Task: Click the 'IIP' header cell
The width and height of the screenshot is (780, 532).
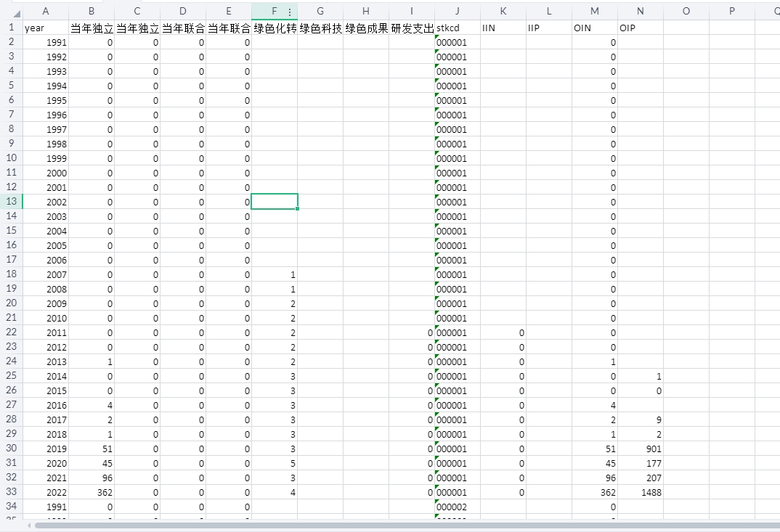Action: pyautogui.click(x=548, y=28)
